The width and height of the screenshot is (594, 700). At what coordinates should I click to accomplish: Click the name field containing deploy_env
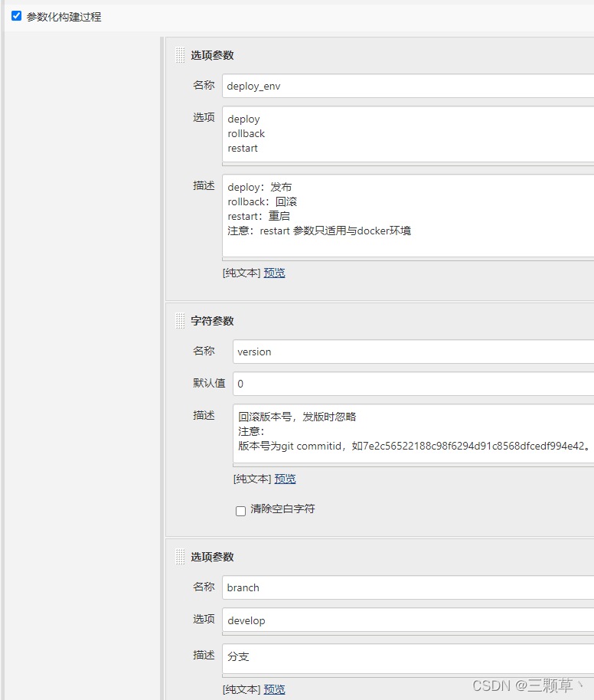(x=408, y=87)
